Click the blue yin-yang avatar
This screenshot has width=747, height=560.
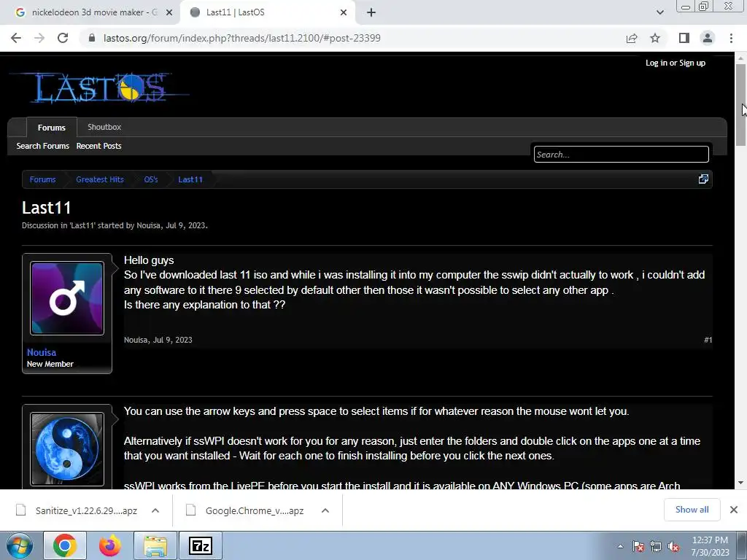[x=67, y=449]
